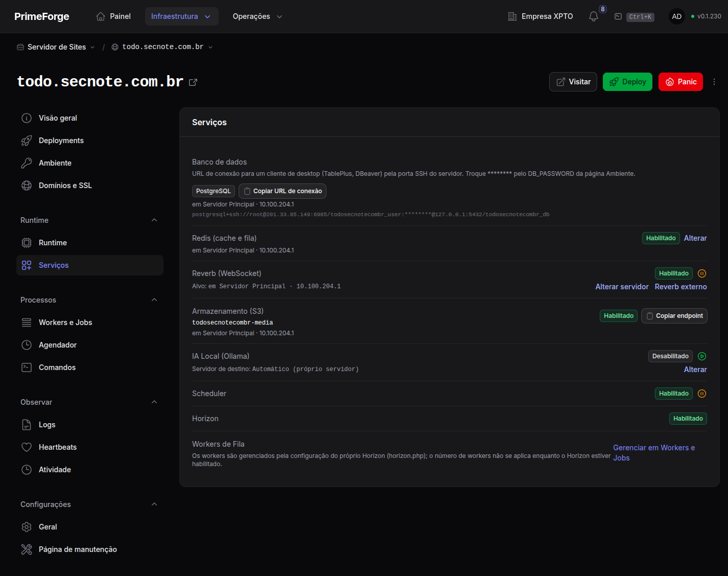Click the Empresa XPTO building icon
The width and height of the screenshot is (728, 576).
pyautogui.click(x=512, y=16)
